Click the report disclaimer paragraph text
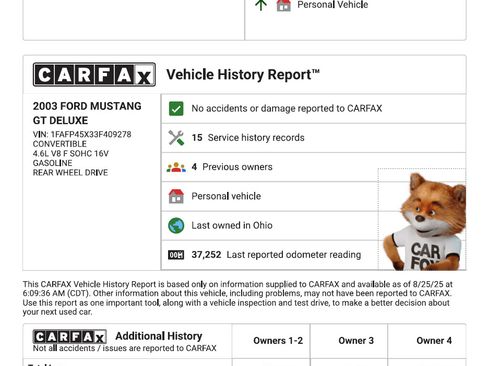Viewport: 488px width, 366px height. 237,298
